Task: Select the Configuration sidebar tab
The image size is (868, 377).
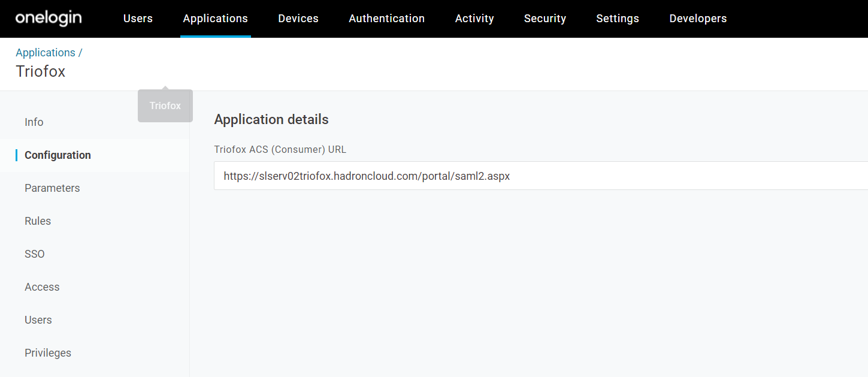Action: [x=58, y=155]
